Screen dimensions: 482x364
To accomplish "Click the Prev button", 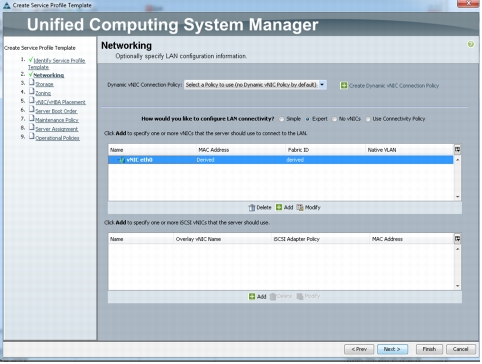I will pos(359,349).
